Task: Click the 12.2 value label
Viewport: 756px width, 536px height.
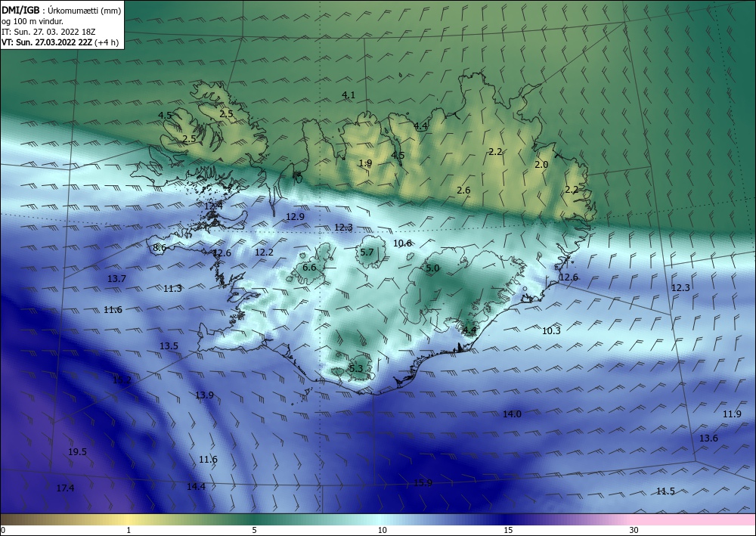Action: 264,252
